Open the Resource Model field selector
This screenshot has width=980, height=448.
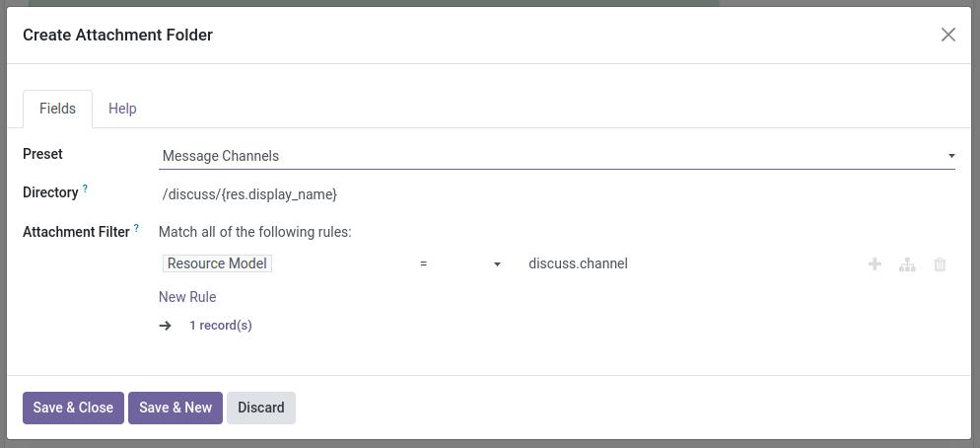(x=218, y=263)
